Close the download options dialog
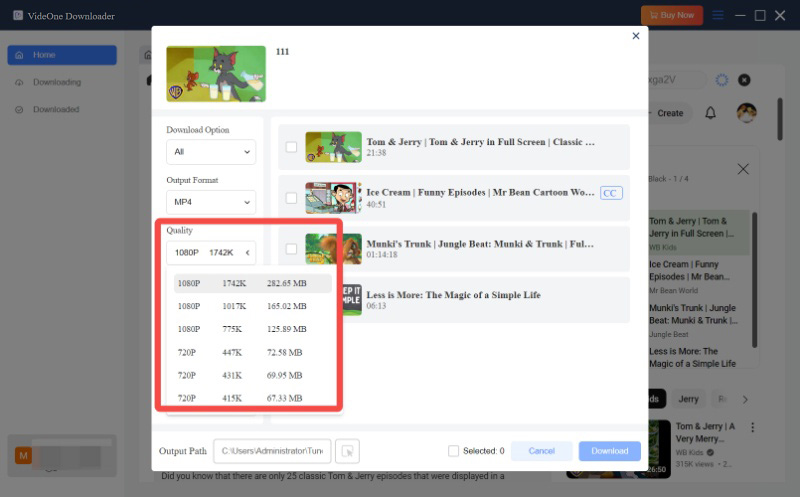The width and height of the screenshot is (800, 497). tap(635, 36)
